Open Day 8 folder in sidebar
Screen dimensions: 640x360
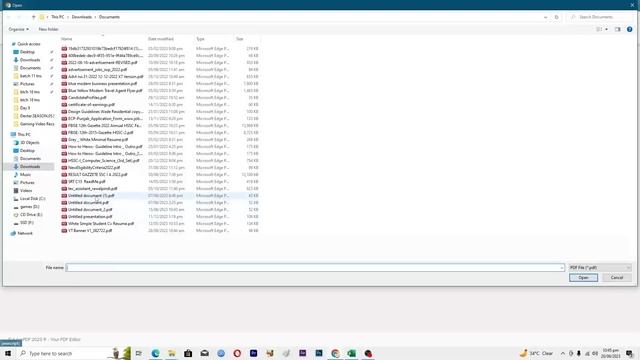24,108
